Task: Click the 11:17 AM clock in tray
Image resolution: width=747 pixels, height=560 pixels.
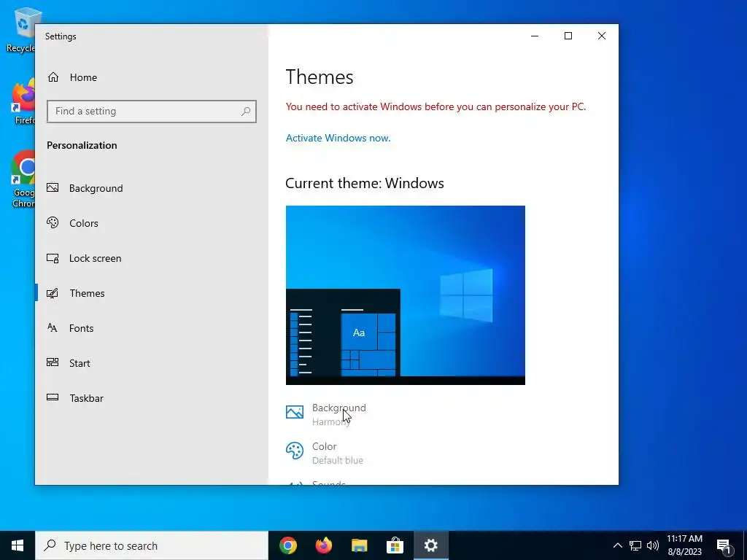Action: (684, 545)
